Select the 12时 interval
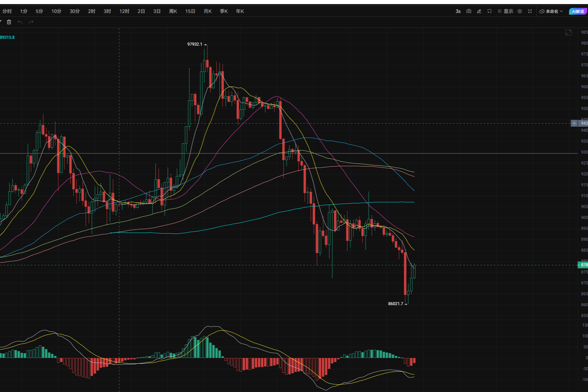Screen dimensions: 588x392 point(124,11)
